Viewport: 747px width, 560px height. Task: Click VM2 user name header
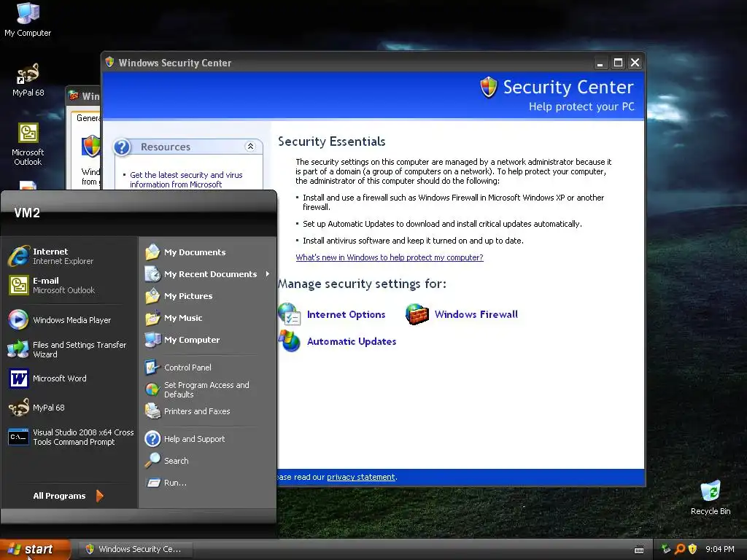point(27,213)
